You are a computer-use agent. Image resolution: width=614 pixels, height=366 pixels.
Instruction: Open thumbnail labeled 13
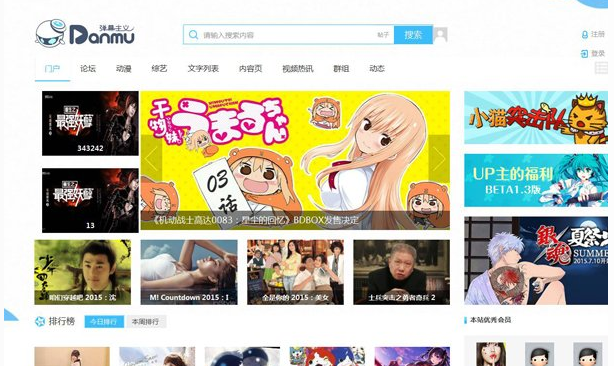(x=90, y=200)
